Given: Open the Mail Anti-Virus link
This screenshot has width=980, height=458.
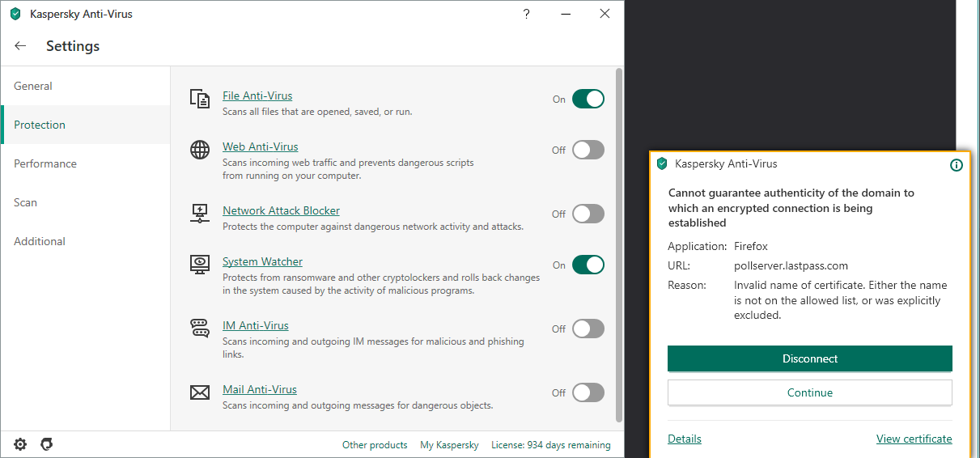Looking at the screenshot, I should tap(260, 389).
